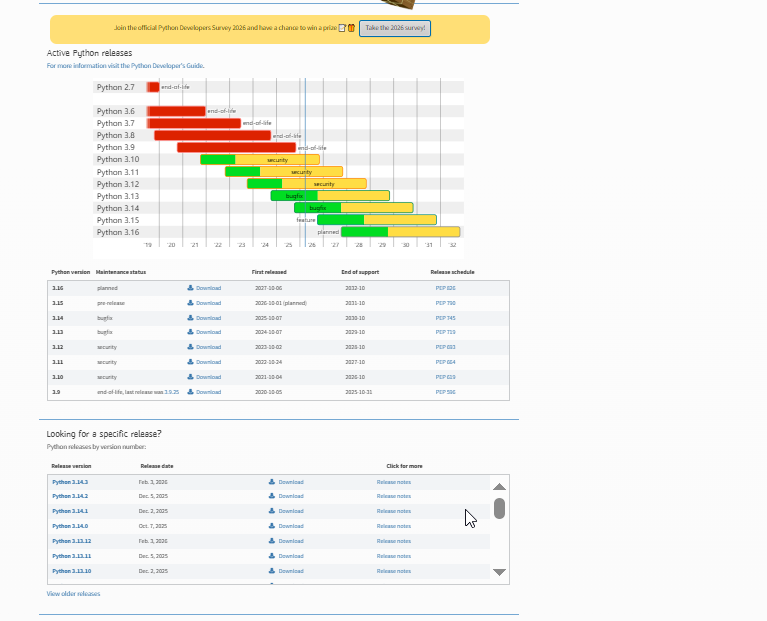The width and height of the screenshot is (767, 621).
Task: Click the download icon for Python 3.12
Action: coord(190,347)
